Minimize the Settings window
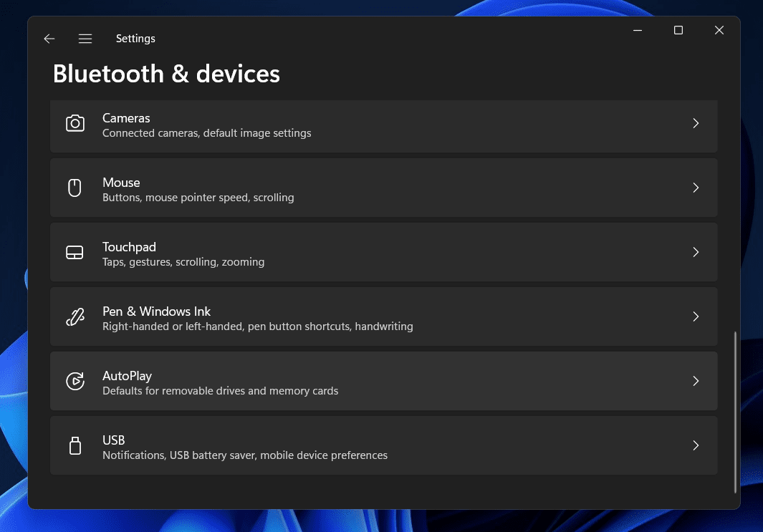This screenshot has width=763, height=532. pyautogui.click(x=638, y=30)
